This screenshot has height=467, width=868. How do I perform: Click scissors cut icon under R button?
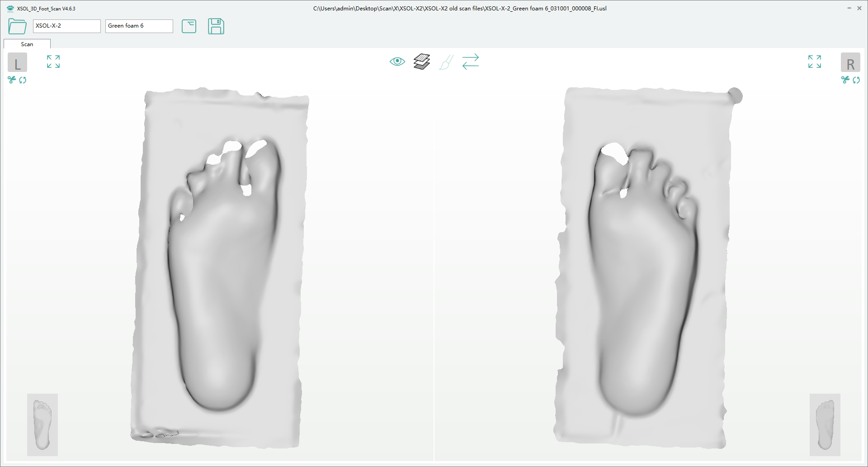tap(845, 80)
